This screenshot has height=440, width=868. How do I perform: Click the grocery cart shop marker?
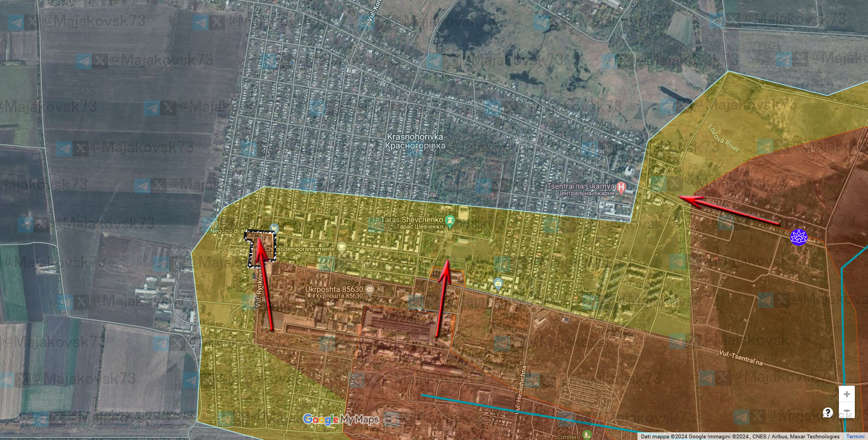pyautogui.click(x=275, y=228)
